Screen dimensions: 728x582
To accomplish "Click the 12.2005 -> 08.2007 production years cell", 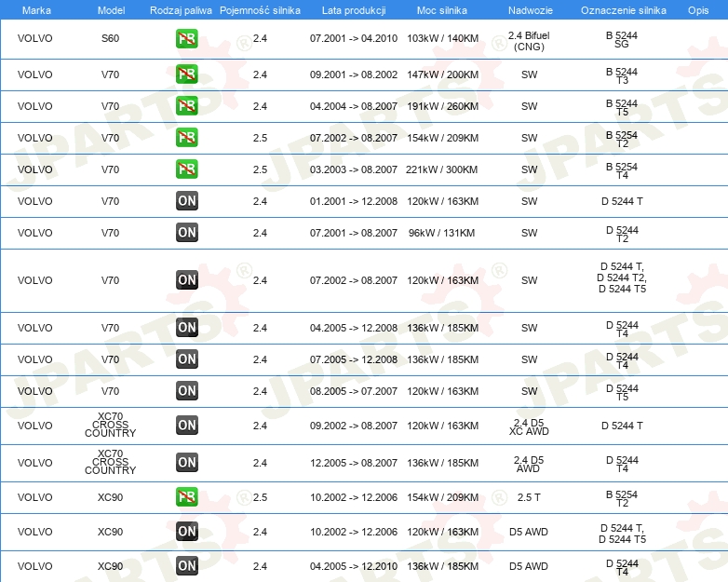I will [x=354, y=463].
